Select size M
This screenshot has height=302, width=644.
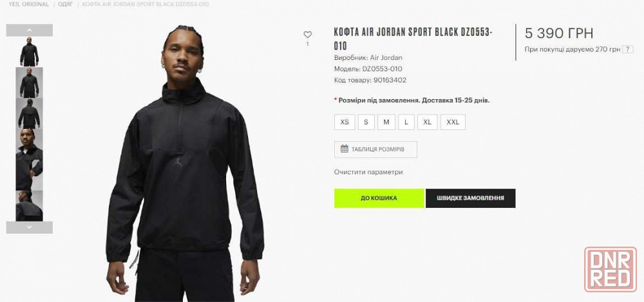386,122
